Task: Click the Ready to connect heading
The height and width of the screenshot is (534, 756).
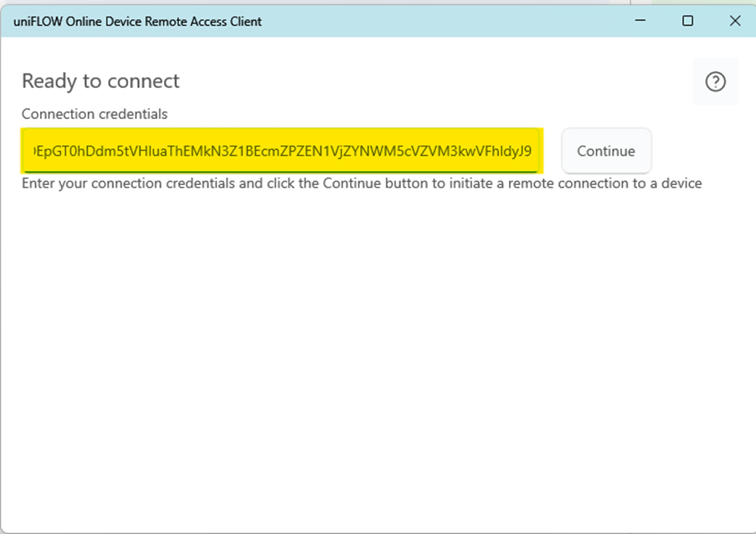Action: point(100,80)
